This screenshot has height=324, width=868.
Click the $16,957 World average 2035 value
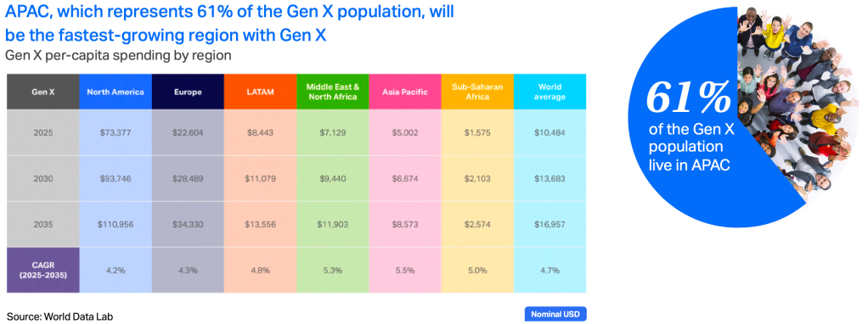pos(550,225)
